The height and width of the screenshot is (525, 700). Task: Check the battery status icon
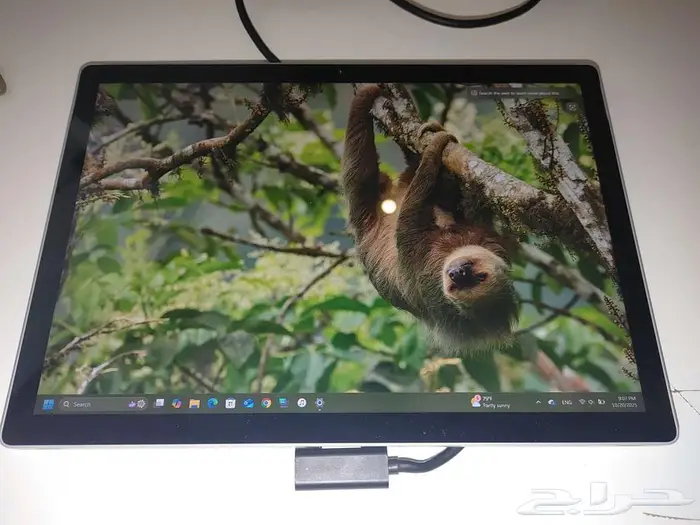coord(602,402)
